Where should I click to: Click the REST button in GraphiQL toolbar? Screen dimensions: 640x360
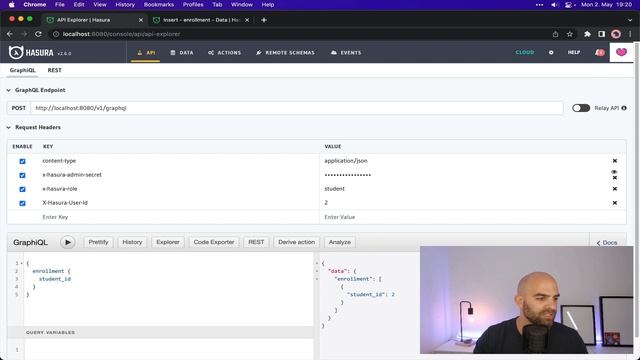click(x=256, y=242)
